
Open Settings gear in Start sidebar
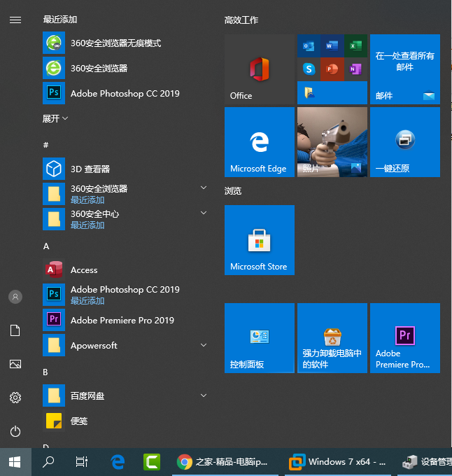(x=15, y=398)
